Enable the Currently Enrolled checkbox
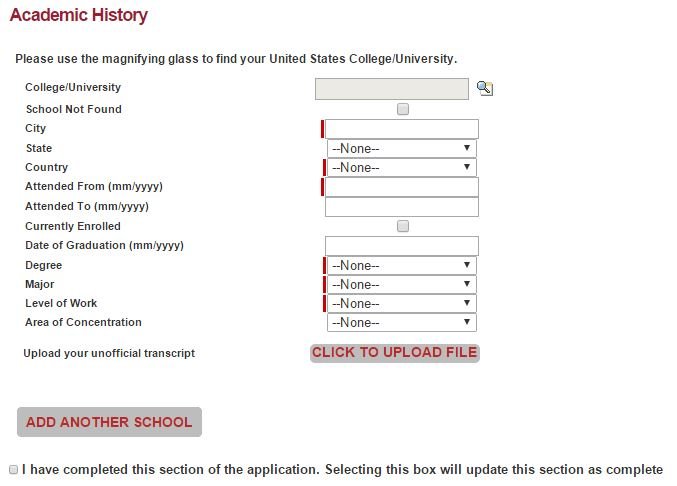Screen dimensions: 677x486 403,227
